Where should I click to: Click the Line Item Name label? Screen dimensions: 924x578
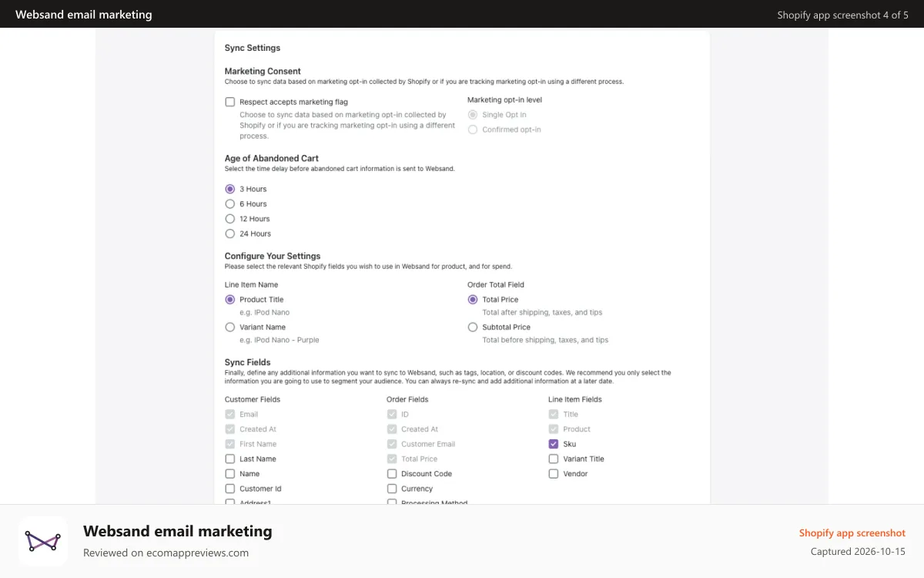252,285
